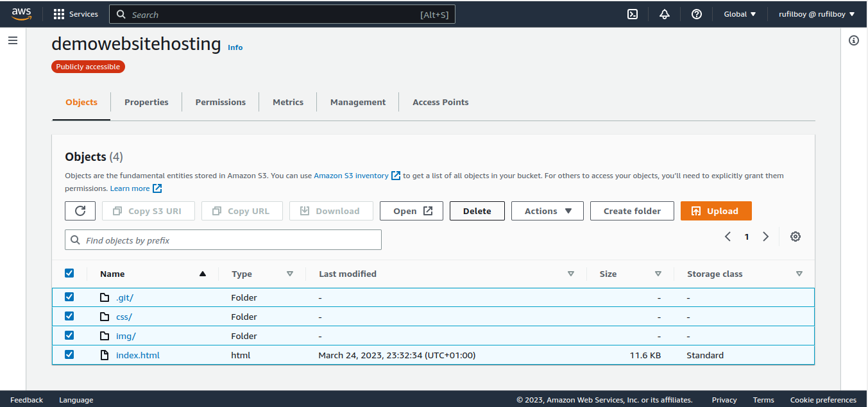Image resolution: width=868 pixels, height=407 pixels.
Task: Open the Privacy footer link
Action: (724, 400)
